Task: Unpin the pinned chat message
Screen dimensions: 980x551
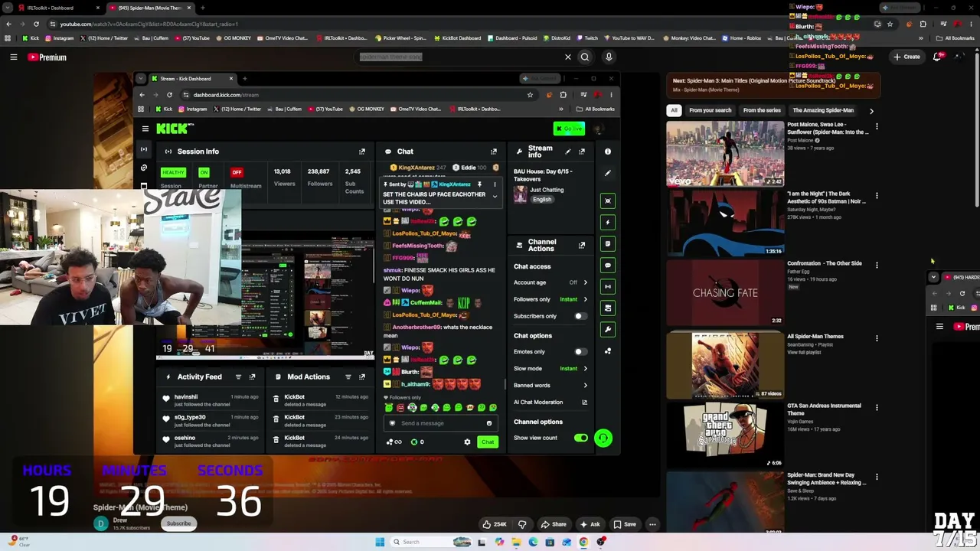Action: [x=479, y=184]
